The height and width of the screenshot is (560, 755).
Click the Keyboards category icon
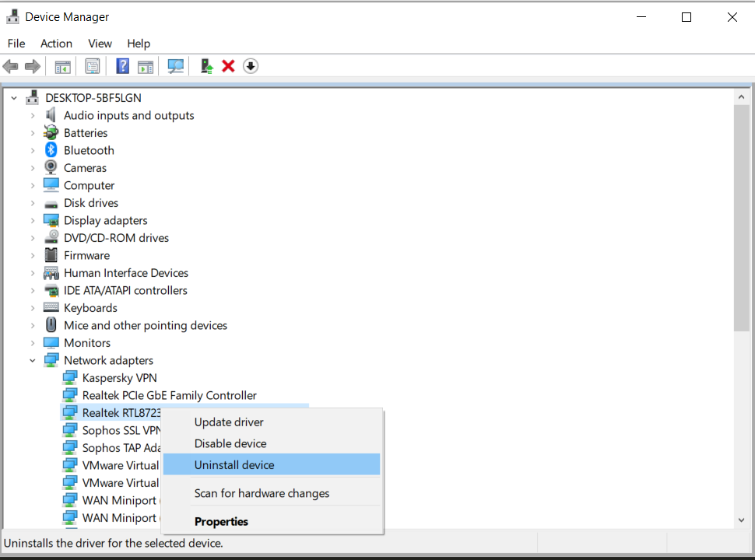tap(51, 307)
